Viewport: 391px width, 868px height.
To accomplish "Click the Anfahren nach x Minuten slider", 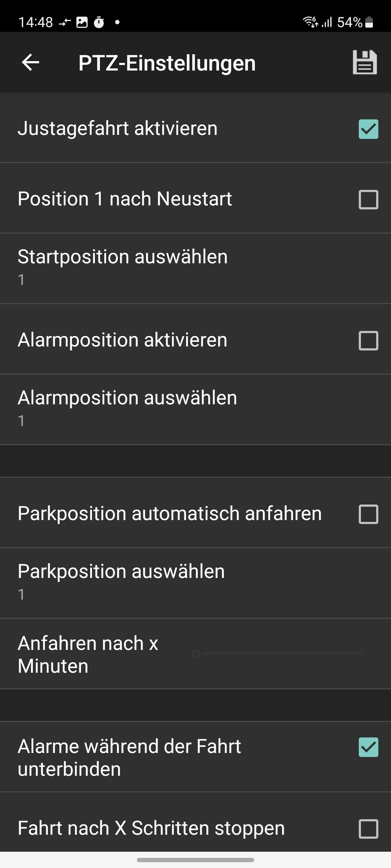I will point(279,654).
